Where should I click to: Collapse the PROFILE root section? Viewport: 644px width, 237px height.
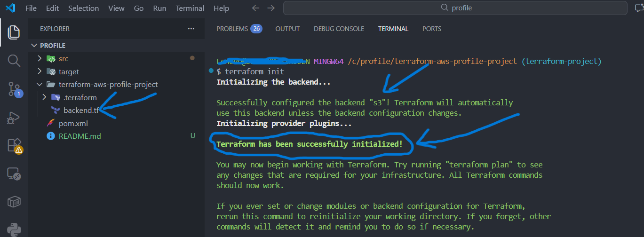click(x=34, y=46)
